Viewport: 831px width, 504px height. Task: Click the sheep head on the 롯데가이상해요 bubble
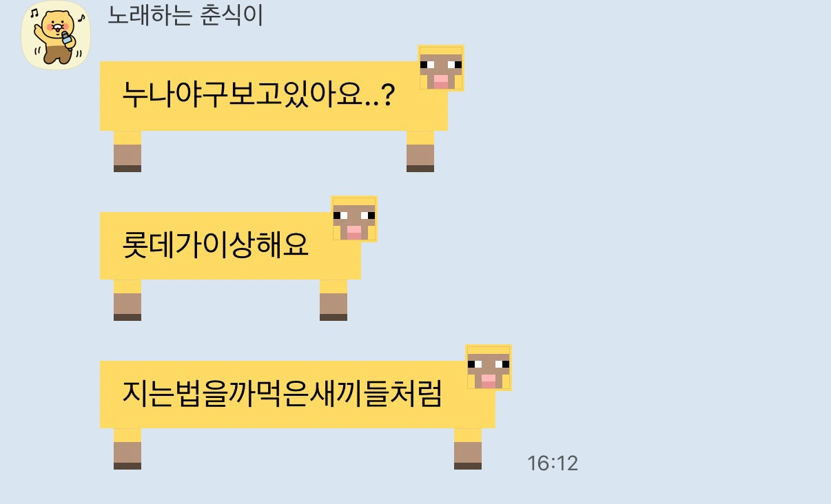[354, 219]
